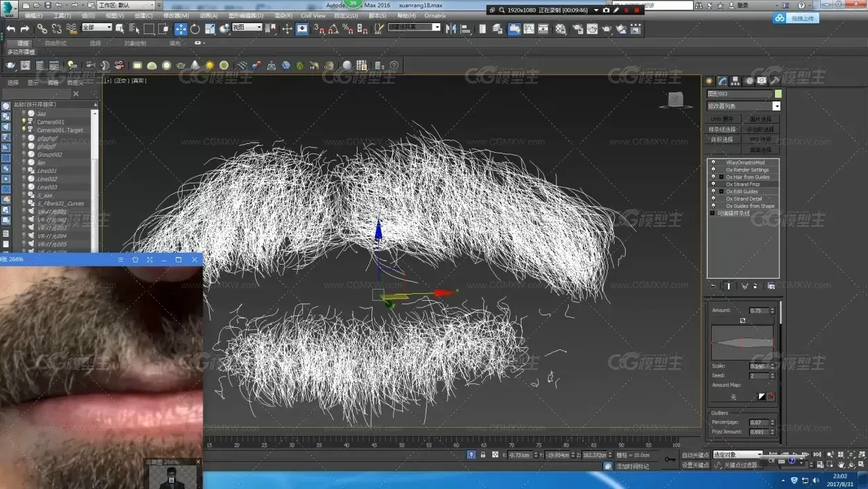868x489 pixels.
Task: Choose the Rectangular Selection Region tool
Action: pos(149,28)
